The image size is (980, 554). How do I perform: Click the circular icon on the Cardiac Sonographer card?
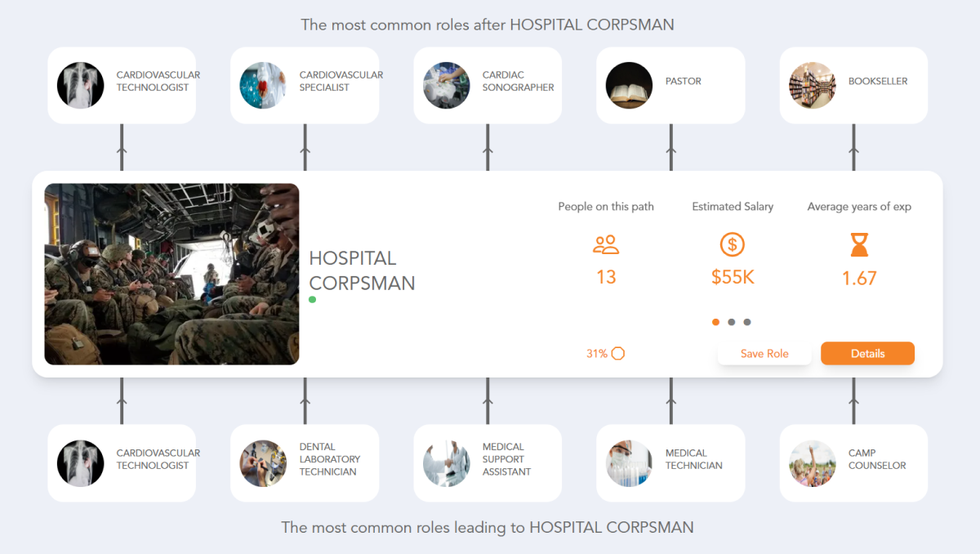(446, 85)
